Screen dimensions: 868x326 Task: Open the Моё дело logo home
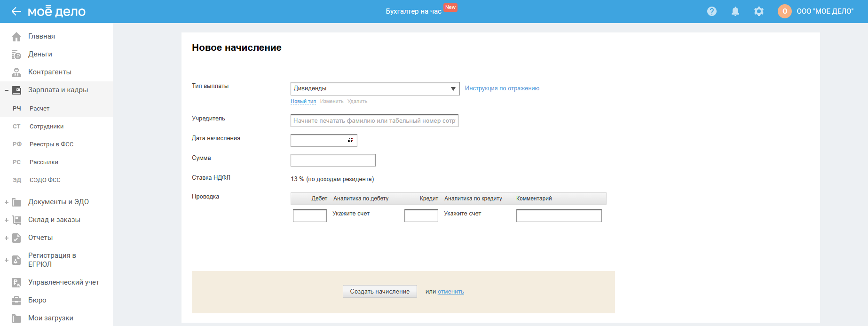point(56,11)
